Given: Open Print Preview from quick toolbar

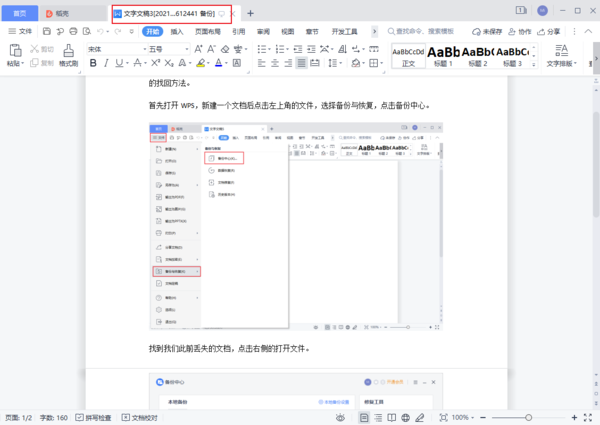Looking at the screenshot, I should pyautogui.click(x=87, y=31).
